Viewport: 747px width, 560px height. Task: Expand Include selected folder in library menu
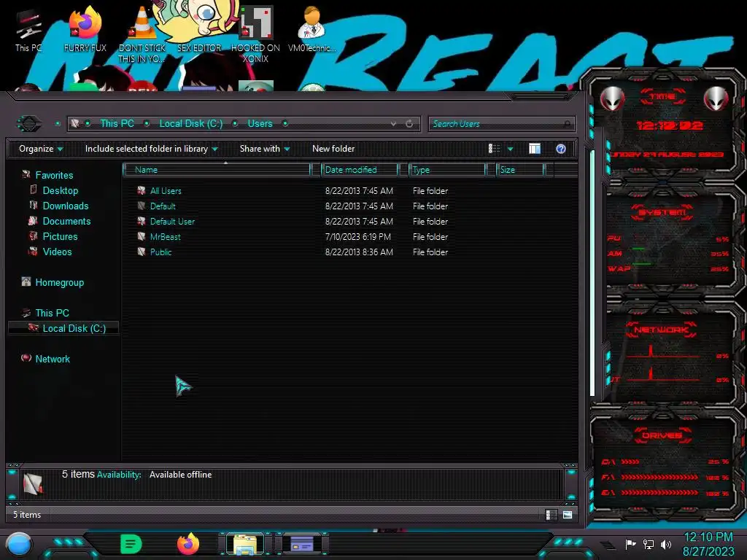151,149
